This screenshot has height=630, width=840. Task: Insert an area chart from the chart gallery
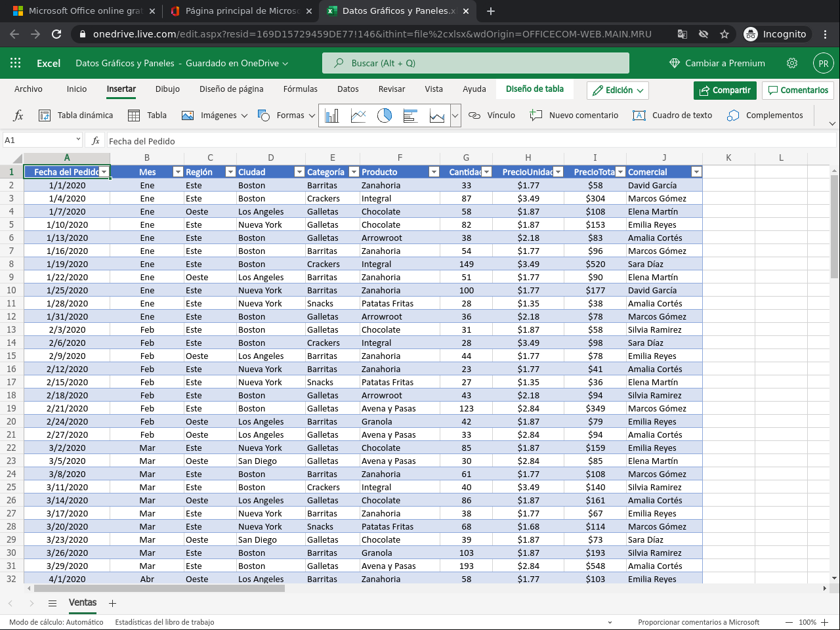pyautogui.click(x=437, y=116)
